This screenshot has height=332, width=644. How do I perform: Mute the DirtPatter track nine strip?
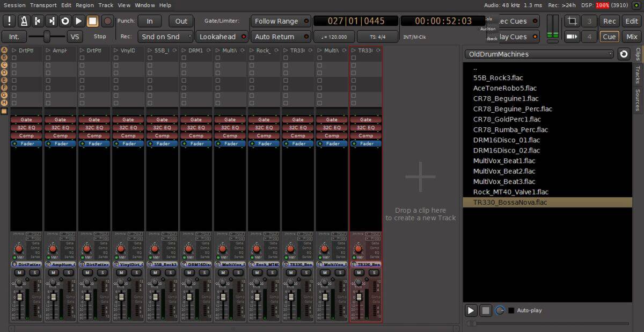click(19, 273)
